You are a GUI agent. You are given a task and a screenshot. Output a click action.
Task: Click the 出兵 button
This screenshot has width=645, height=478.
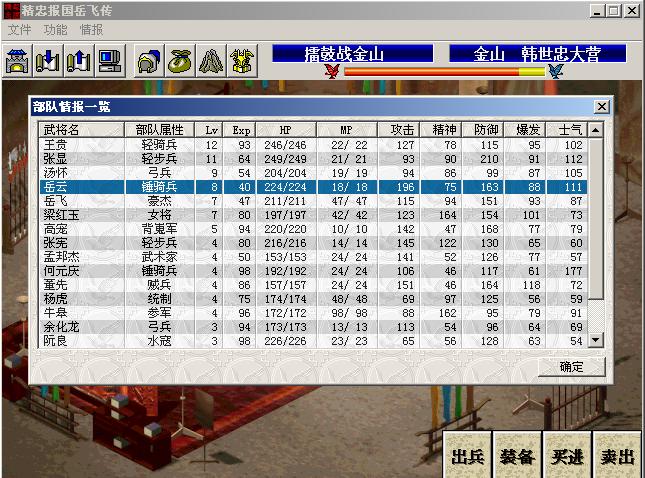pyautogui.click(x=467, y=456)
